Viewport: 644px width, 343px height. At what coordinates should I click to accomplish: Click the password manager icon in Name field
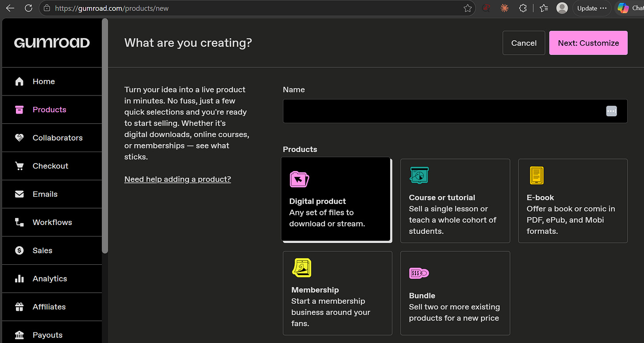[611, 111]
